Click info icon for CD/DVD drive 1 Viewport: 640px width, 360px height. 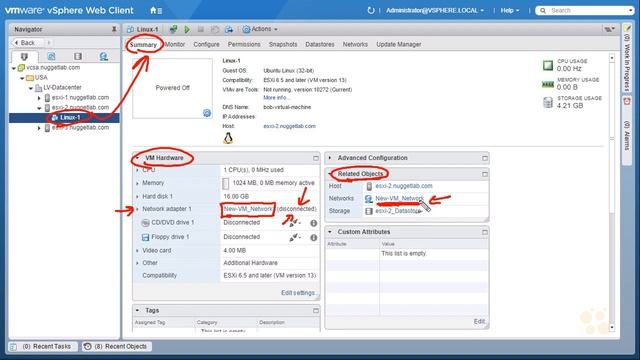coord(313,223)
